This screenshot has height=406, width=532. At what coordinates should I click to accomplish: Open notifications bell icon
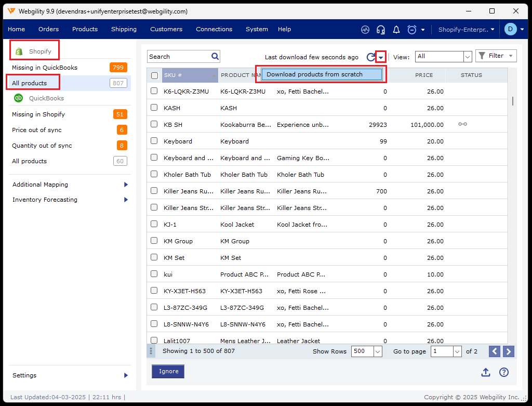[x=396, y=30]
